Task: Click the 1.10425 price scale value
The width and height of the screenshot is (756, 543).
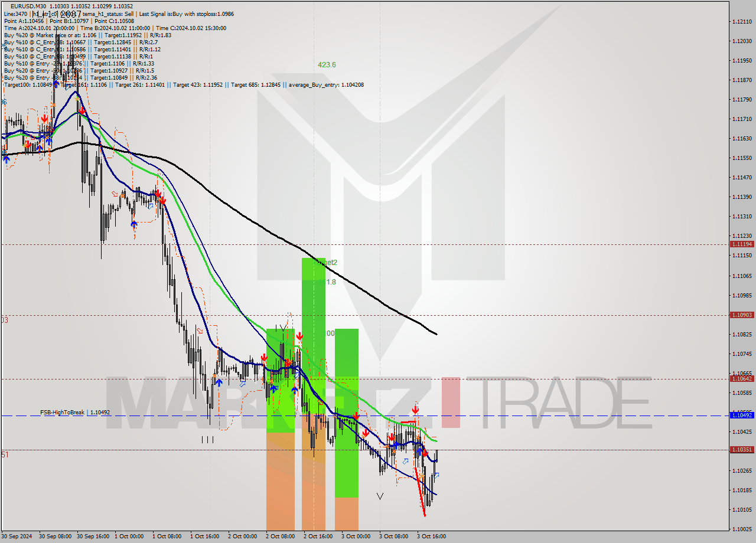Action: click(742, 431)
